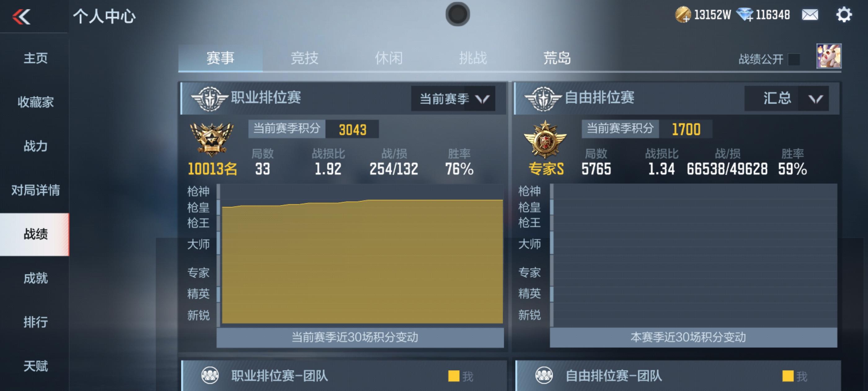Tap the 专家S gold star rank badge

pyautogui.click(x=545, y=140)
